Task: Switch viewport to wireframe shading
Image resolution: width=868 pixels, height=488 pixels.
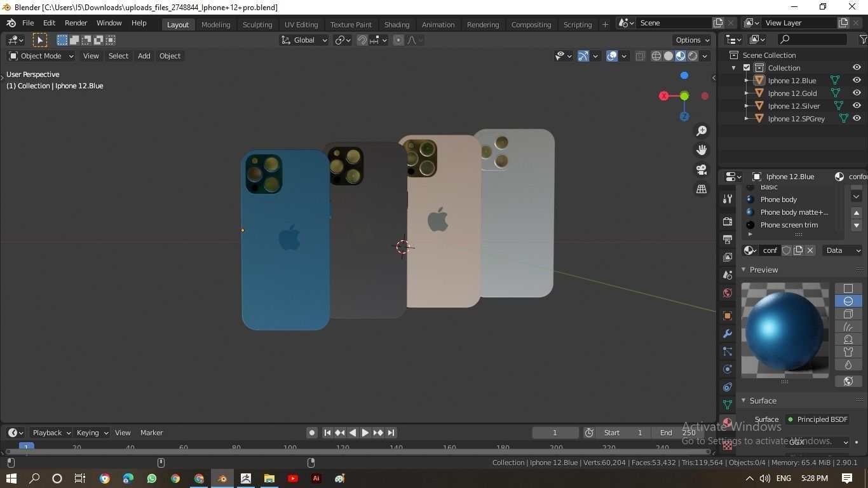Action: tap(656, 56)
